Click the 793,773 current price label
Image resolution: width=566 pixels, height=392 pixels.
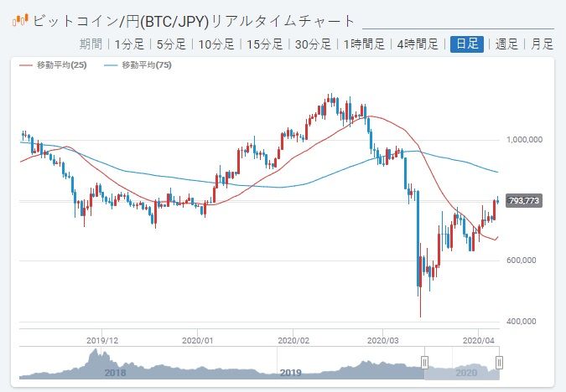coord(526,200)
